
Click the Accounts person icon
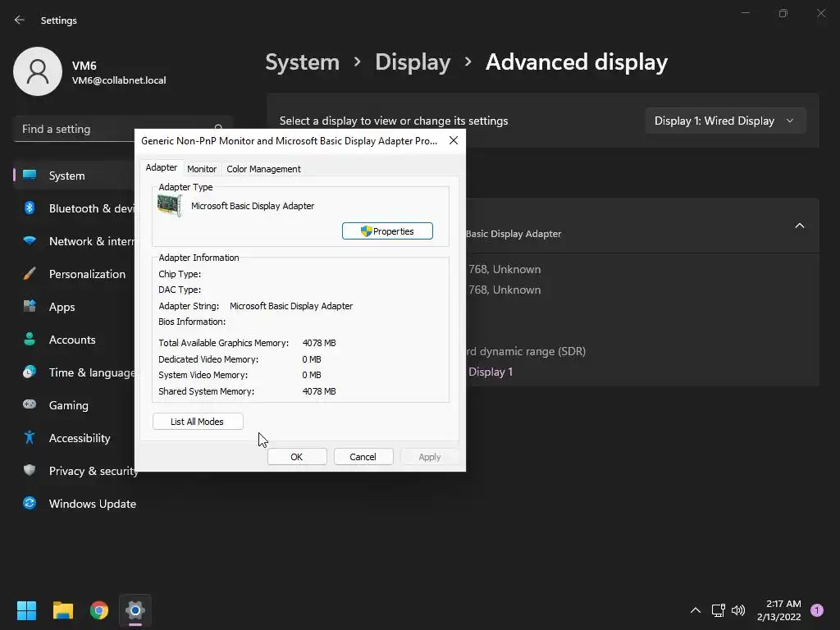tap(30, 339)
